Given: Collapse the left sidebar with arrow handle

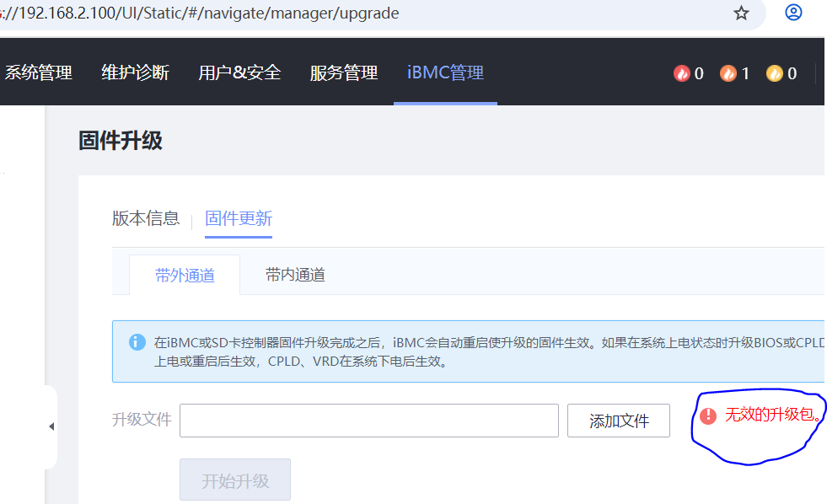Looking at the screenshot, I should (51, 426).
